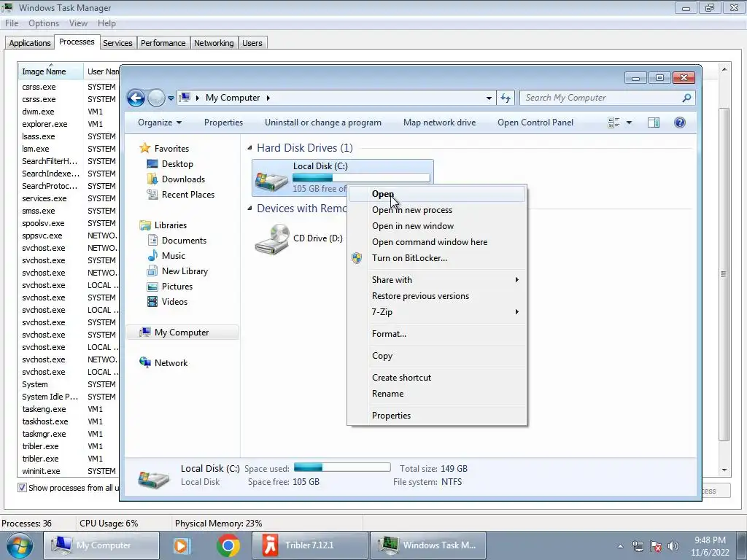This screenshot has width=747, height=560.
Task: Click the blue Help question icon
Action: (x=680, y=122)
